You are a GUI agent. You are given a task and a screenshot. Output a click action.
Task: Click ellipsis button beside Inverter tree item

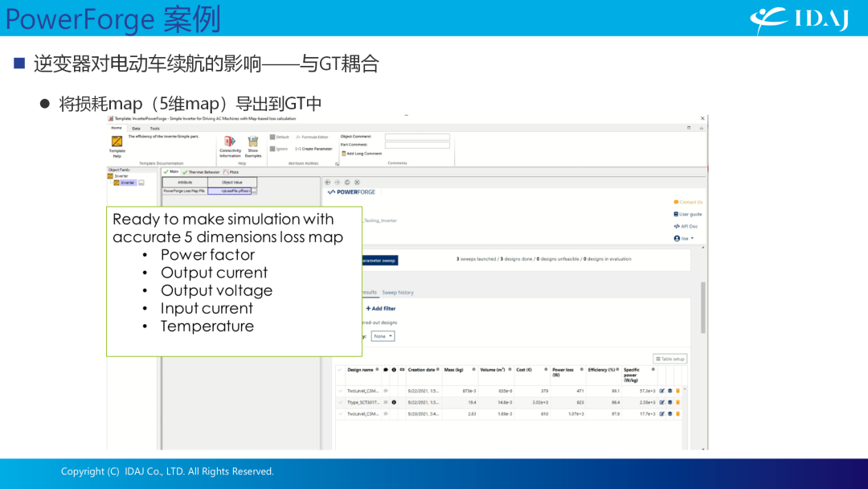141,183
